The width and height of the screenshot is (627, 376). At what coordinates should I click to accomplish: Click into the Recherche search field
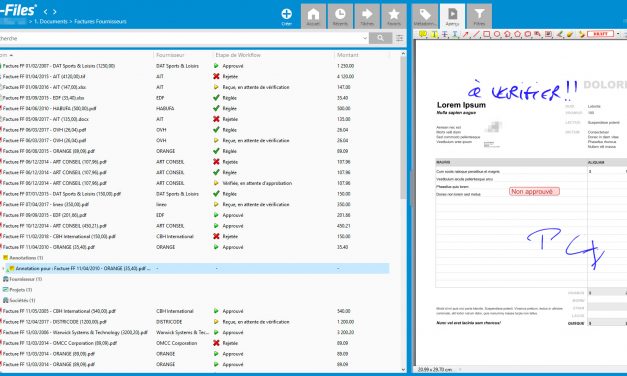click(x=180, y=38)
